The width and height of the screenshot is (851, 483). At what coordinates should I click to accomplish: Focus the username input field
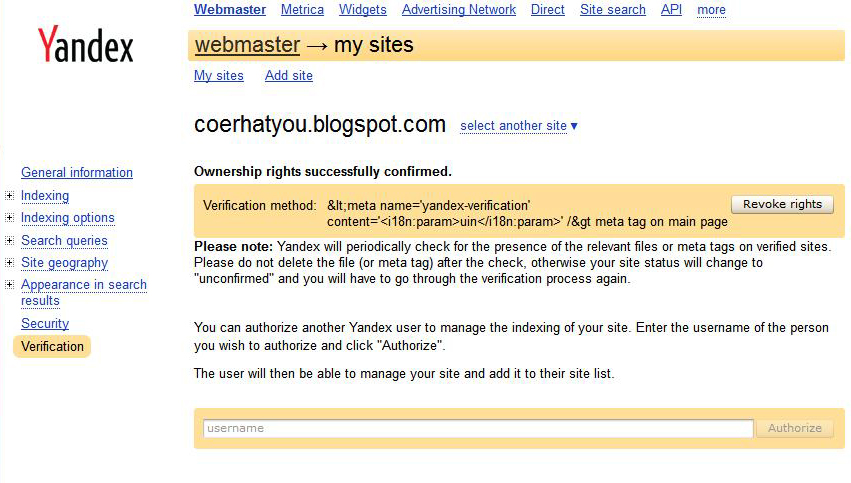click(x=477, y=428)
